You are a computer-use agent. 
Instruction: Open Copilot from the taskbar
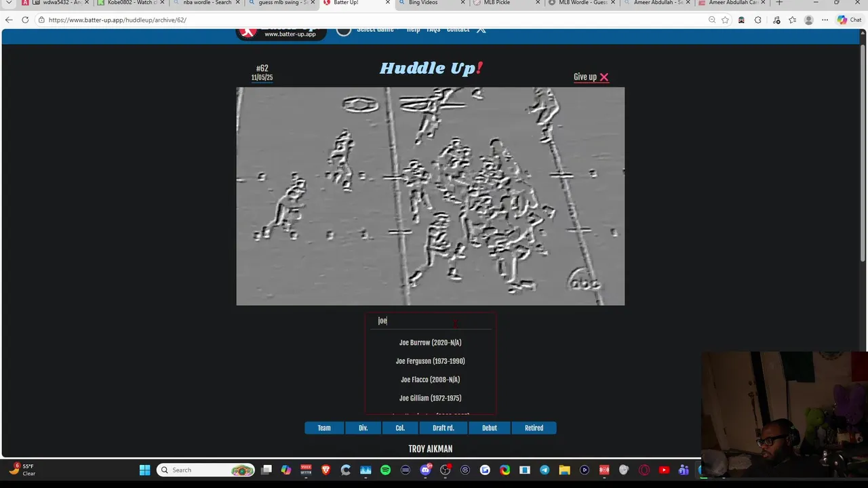pos(286,470)
